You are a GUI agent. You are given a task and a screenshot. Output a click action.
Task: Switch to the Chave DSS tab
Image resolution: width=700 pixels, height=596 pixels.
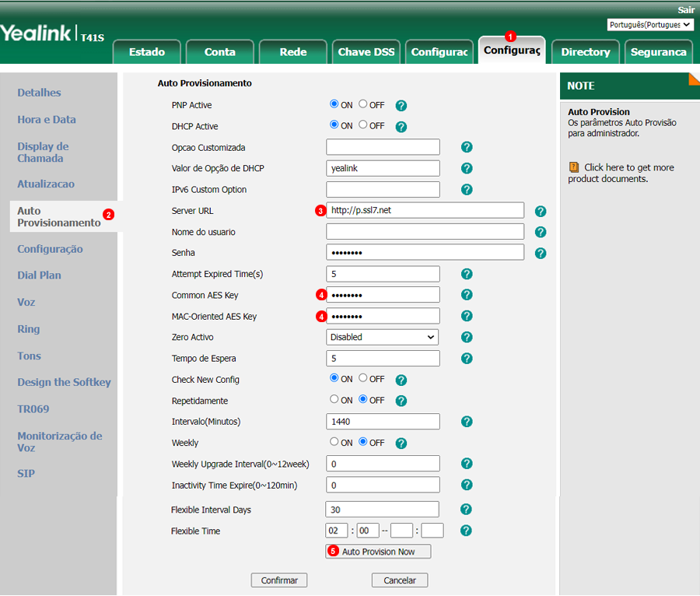point(366,52)
